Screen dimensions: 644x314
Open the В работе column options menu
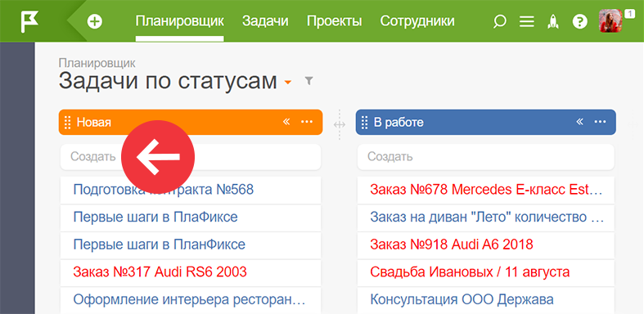coord(600,122)
